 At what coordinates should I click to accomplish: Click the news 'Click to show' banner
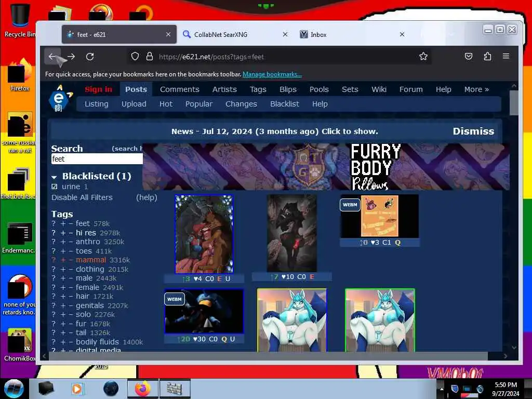274,131
